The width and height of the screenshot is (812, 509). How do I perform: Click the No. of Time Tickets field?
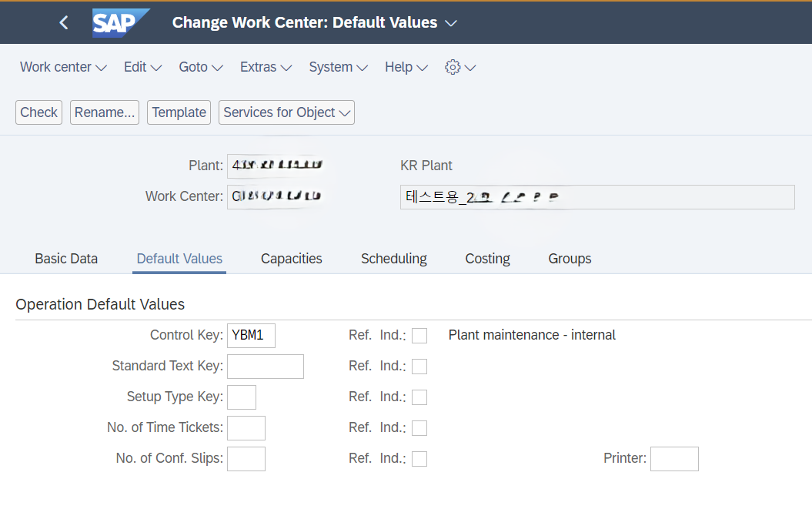[x=246, y=428]
